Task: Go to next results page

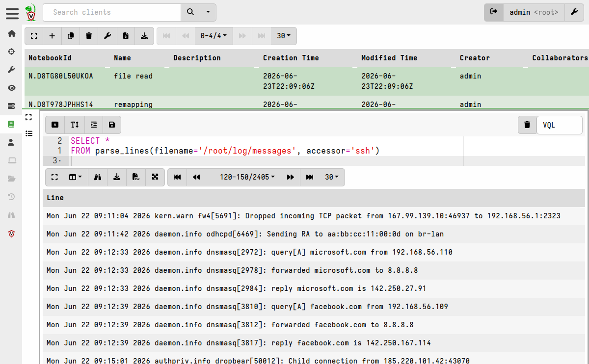Action: pos(291,177)
